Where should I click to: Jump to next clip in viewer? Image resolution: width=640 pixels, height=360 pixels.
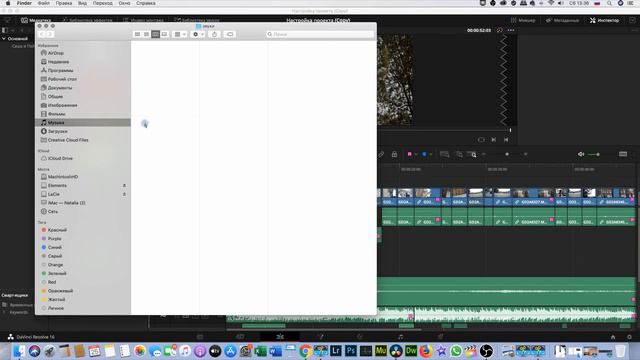coord(494,140)
